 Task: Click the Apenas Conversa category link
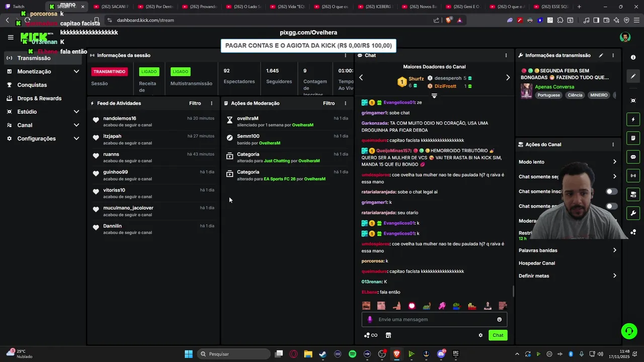pyautogui.click(x=554, y=87)
